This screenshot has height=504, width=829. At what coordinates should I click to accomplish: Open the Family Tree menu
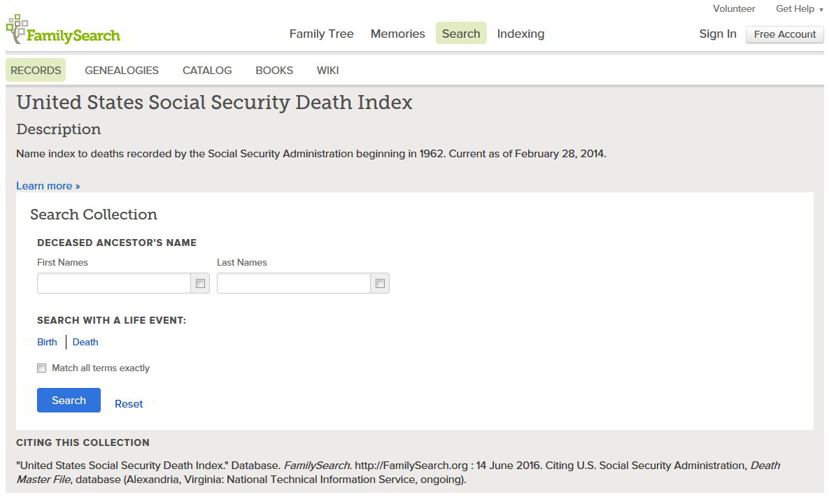(321, 34)
